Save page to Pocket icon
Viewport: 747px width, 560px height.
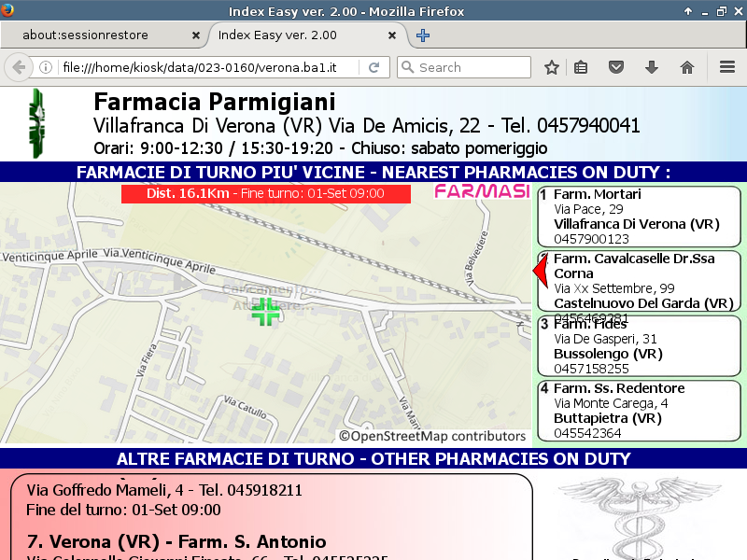(x=616, y=67)
